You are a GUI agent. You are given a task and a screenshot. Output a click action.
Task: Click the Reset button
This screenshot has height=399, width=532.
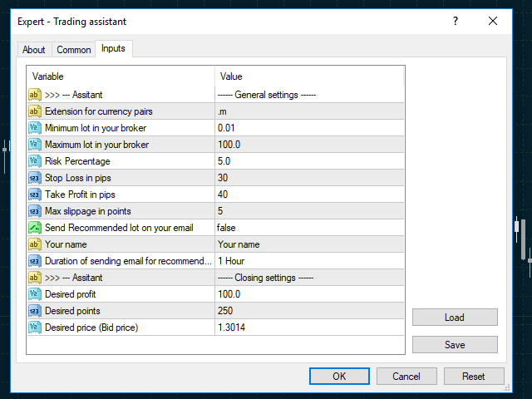click(x=473, y=377)
